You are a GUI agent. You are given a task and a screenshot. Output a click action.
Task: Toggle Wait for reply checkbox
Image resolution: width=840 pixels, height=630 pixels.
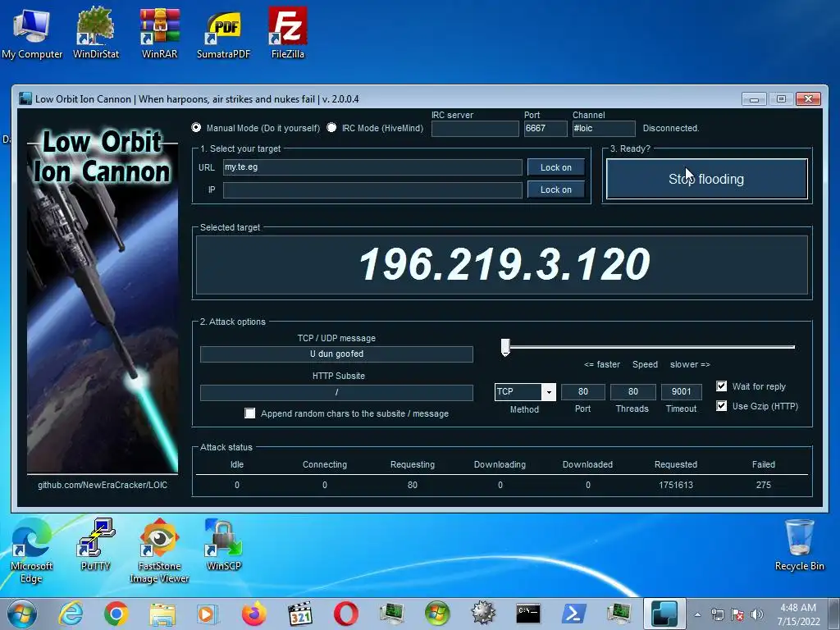pos(722,386)
